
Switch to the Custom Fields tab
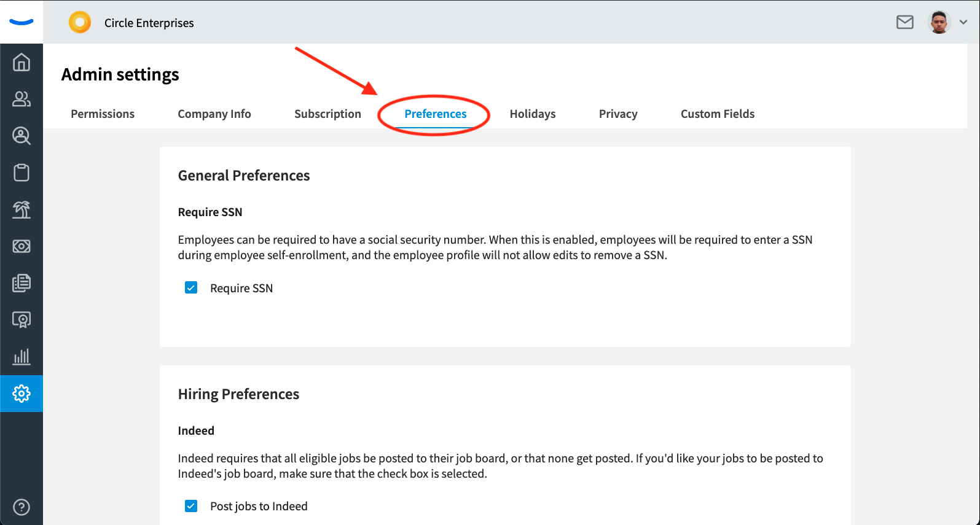pyautogui.click(x=717, y=114)
